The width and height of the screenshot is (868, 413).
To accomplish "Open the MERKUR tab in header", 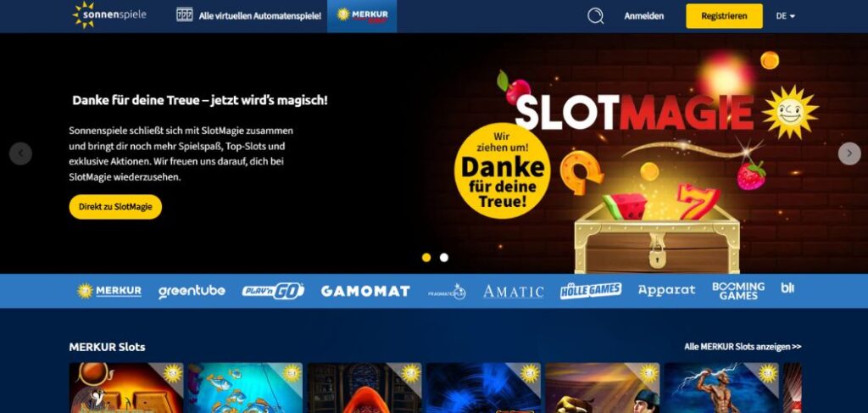I will pos(362,16).
